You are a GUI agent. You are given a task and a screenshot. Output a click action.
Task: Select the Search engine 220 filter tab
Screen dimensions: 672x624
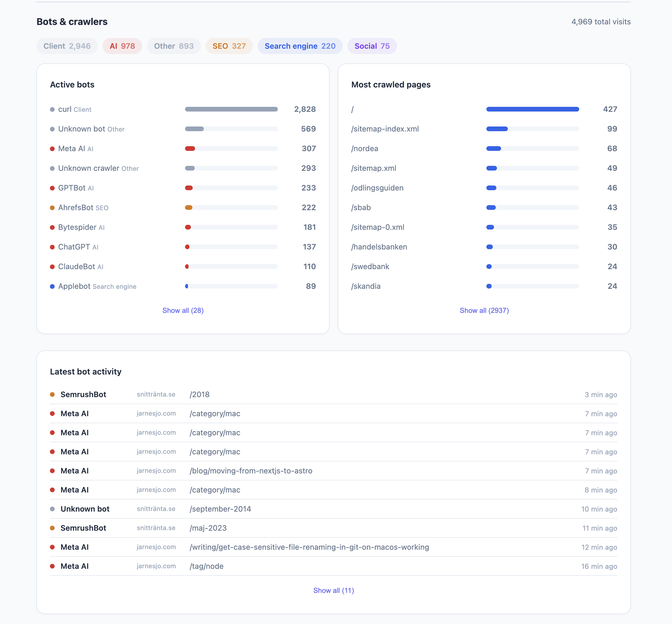(x=300, y=46)
